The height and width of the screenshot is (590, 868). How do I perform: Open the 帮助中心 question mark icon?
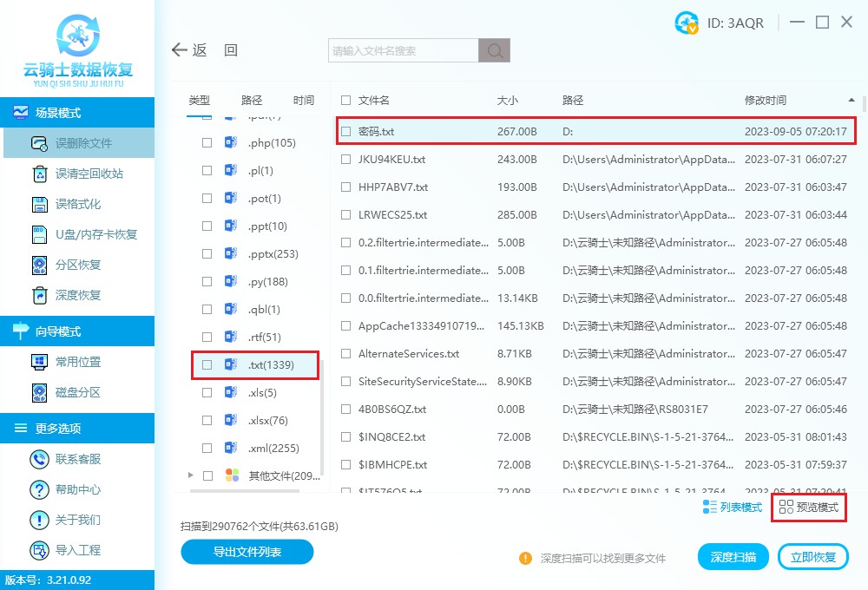(x=39, y=489)
